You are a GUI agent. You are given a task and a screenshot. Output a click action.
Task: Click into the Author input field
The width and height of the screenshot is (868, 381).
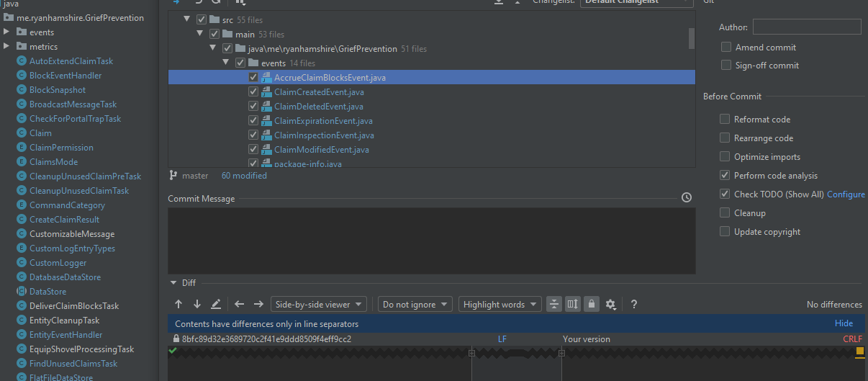click(x=807, y=27)
